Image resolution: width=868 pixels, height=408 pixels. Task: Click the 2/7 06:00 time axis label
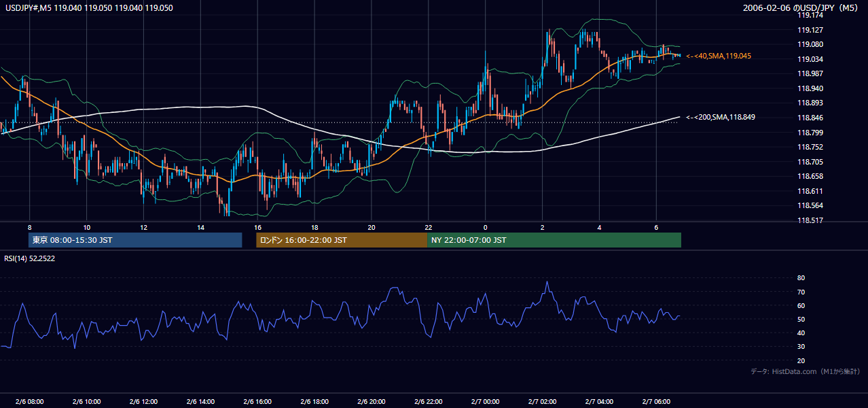pyautogui.click(x=656, y=402)
